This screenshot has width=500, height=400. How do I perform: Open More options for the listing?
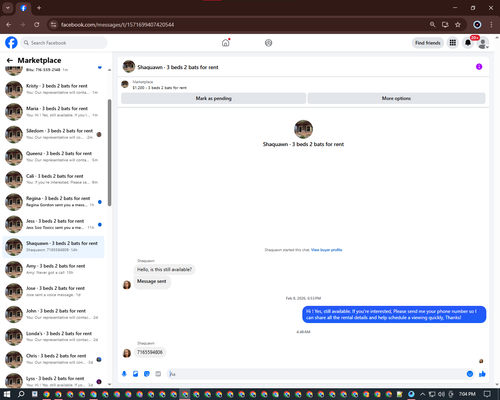[396, 98]
